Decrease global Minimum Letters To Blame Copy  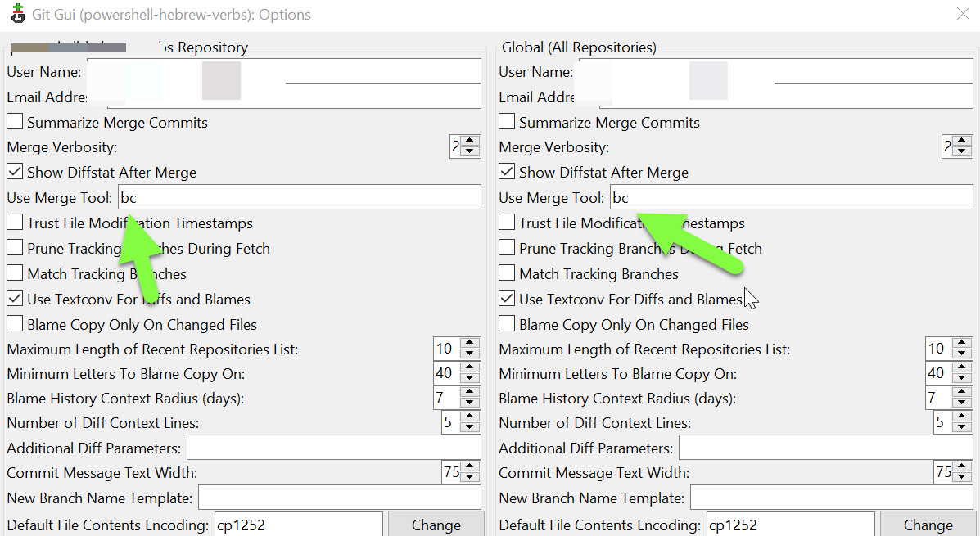click(x=962, y=379)
